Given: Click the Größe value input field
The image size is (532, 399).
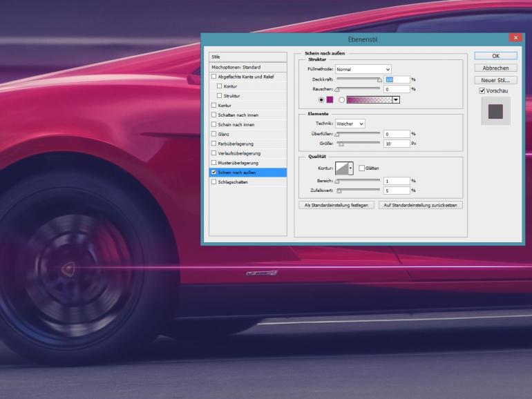Looking at the screenshot, I should click(x=397, y=144).
